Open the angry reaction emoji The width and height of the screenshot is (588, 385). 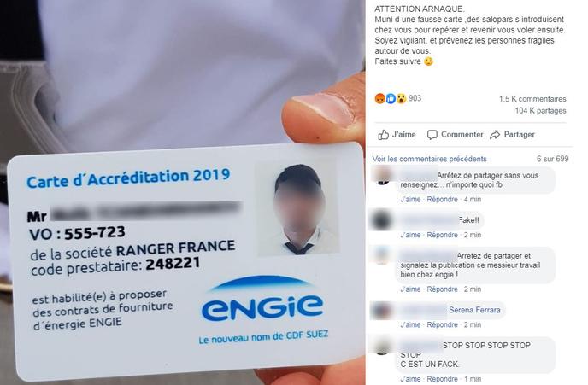(379, 98)
